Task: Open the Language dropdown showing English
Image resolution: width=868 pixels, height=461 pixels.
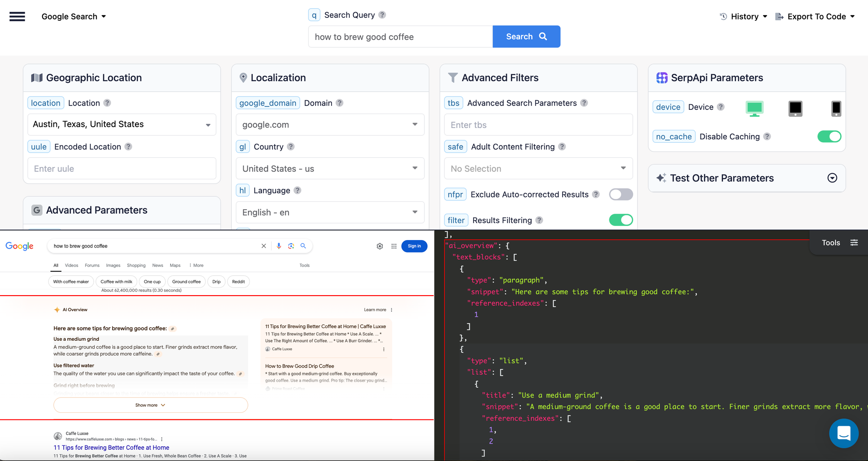Action: [330, 212]
